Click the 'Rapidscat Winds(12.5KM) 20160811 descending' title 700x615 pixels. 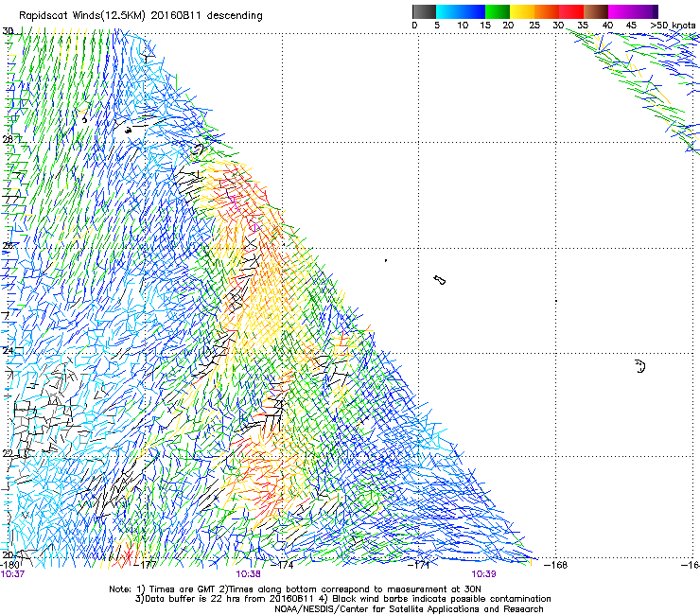141,16
